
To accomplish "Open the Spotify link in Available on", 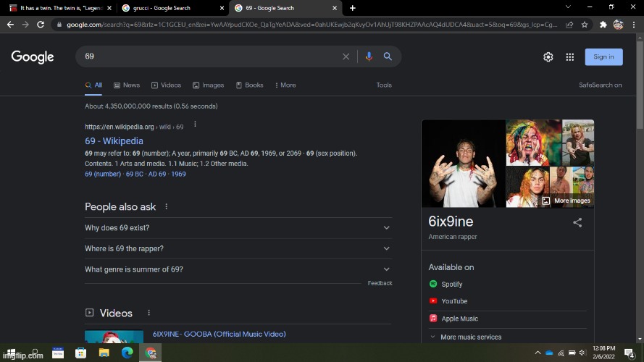I will (451, 285).
